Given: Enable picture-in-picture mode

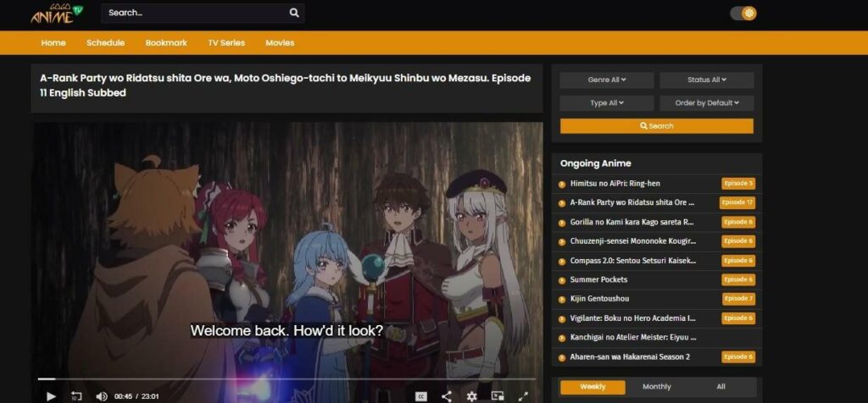Looking at the screenshot, I should 498,396.
